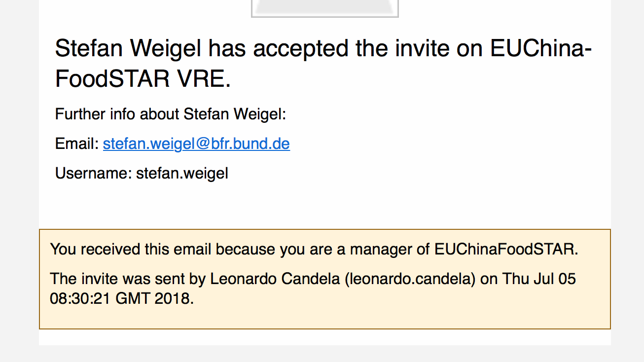Click the username value "stefan.weigel"
This screenshot has width=644, height=362.
pyautogui.click(x=182, y=174)
